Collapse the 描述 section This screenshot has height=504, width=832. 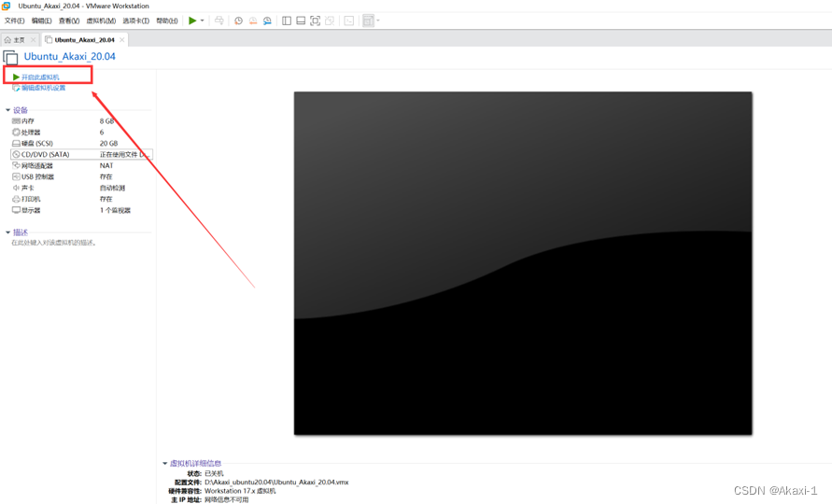click(x=8, y=232)
